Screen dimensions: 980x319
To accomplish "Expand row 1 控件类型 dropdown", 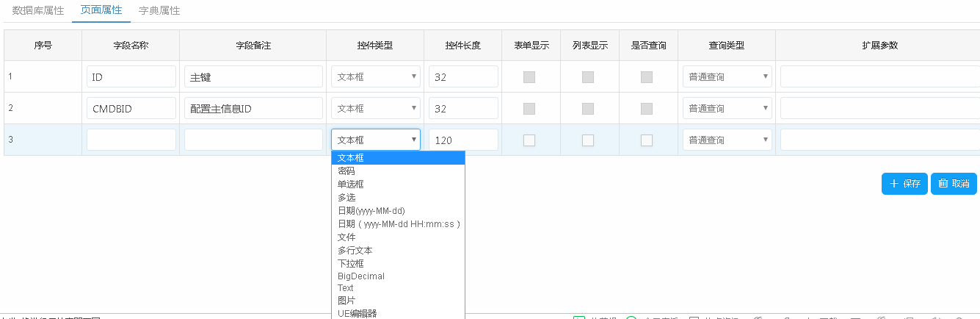I will 375,76.
